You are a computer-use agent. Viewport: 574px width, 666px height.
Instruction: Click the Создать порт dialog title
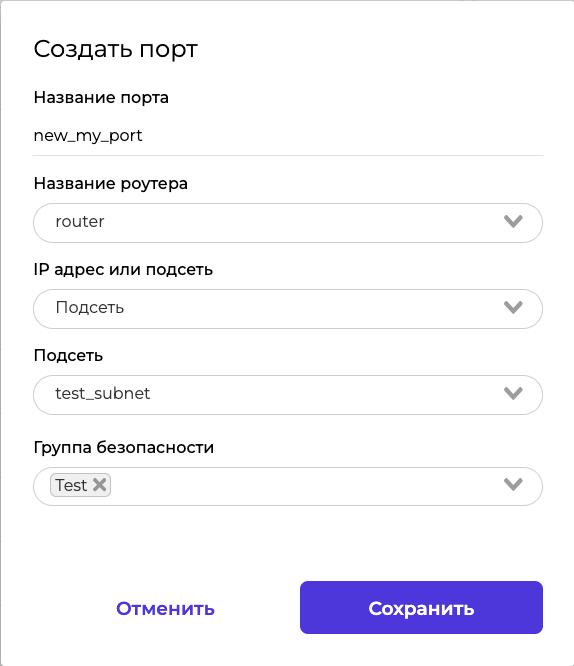pos(116,49)
